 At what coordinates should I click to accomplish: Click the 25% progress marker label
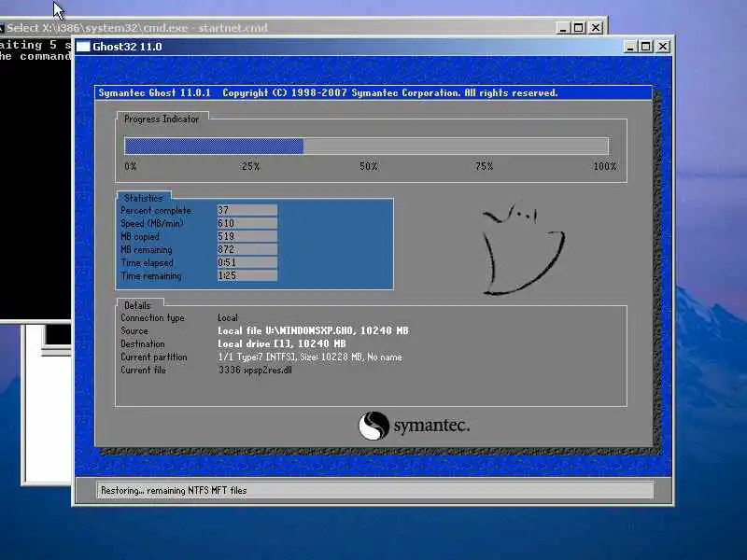click(250, 166)
